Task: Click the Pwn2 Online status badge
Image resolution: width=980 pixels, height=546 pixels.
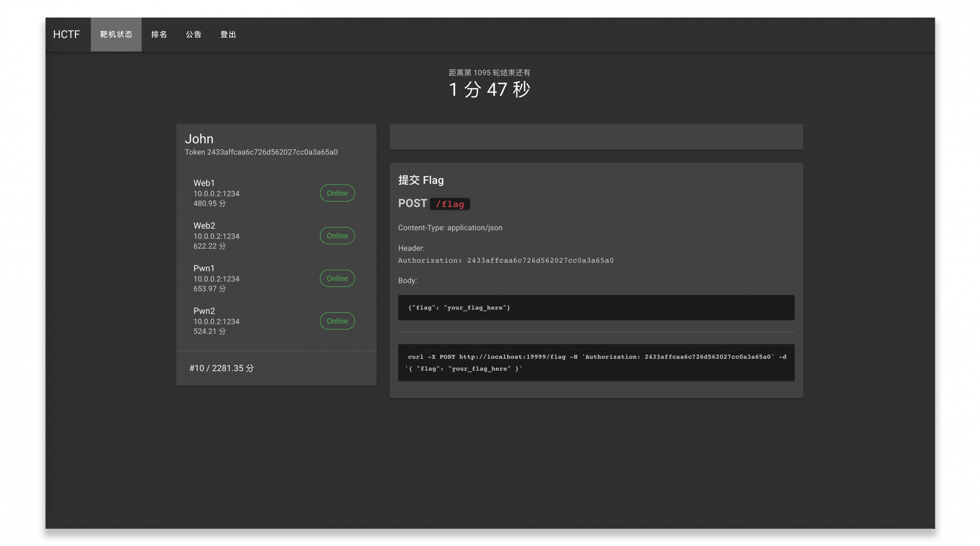Action: click(x=337, y=321)
